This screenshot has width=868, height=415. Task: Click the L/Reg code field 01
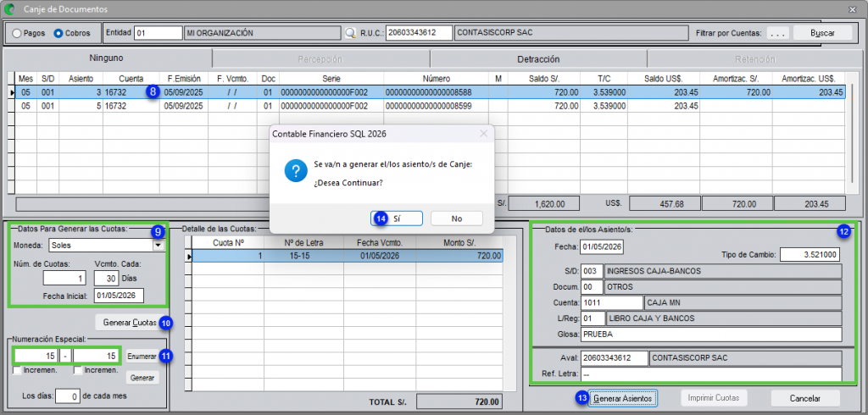point(593,318)
